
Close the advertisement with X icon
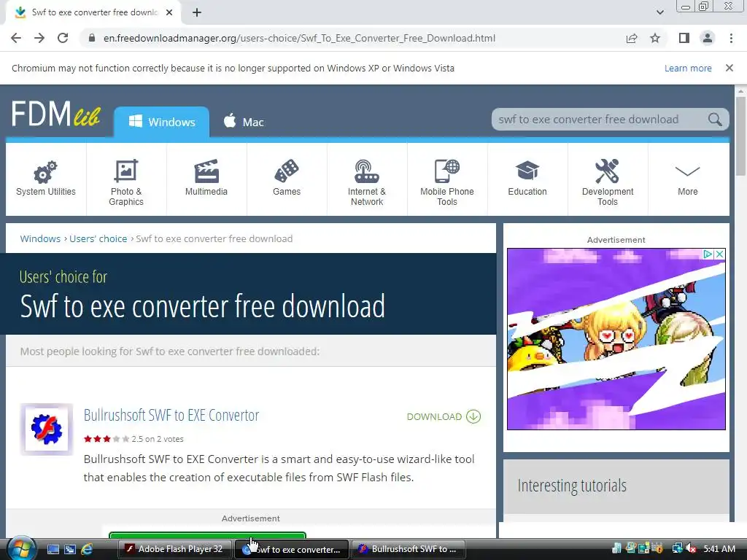pos(720,254)
